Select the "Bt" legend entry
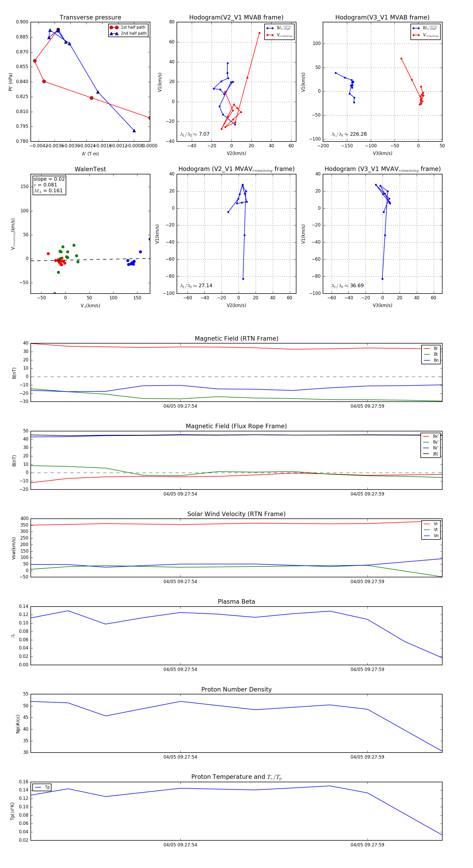This screenshot has width=473, height=868. (431, 355)
